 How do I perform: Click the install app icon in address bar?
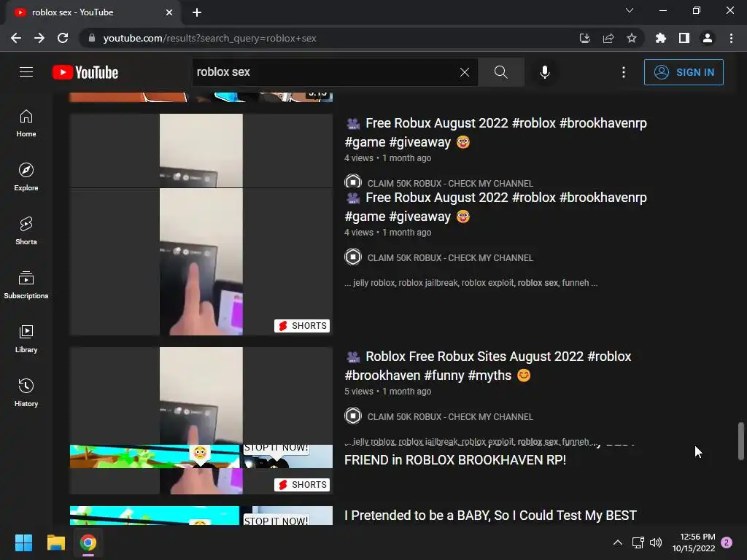pyautogui.click(x=584, y=38)
